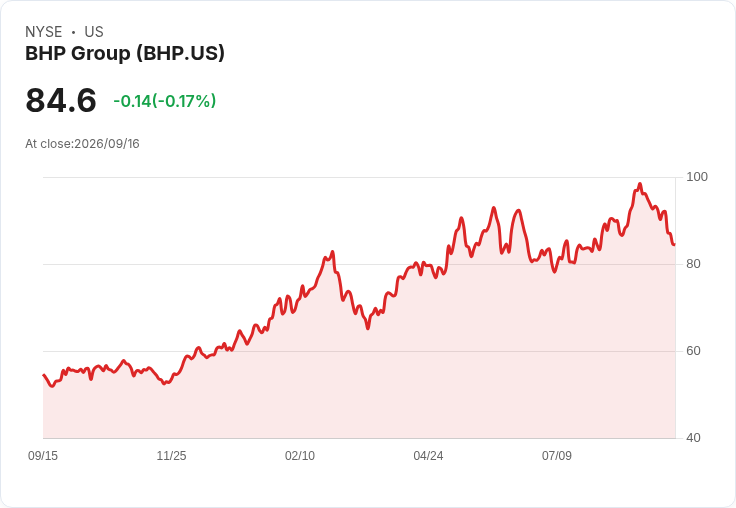Click the 80 price level axis label
Image resolution: width=736 pixels, height=508 pixels.
coord(693,264)
